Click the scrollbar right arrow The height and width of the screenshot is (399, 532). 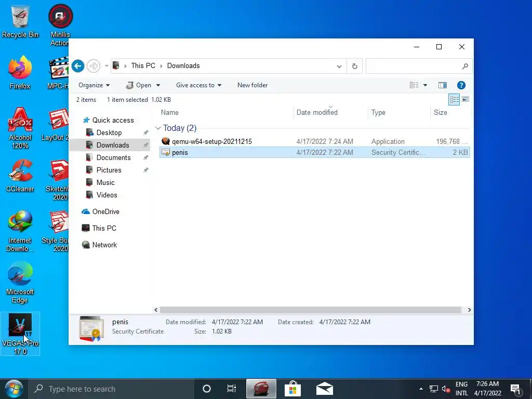(x=469, y=310)
